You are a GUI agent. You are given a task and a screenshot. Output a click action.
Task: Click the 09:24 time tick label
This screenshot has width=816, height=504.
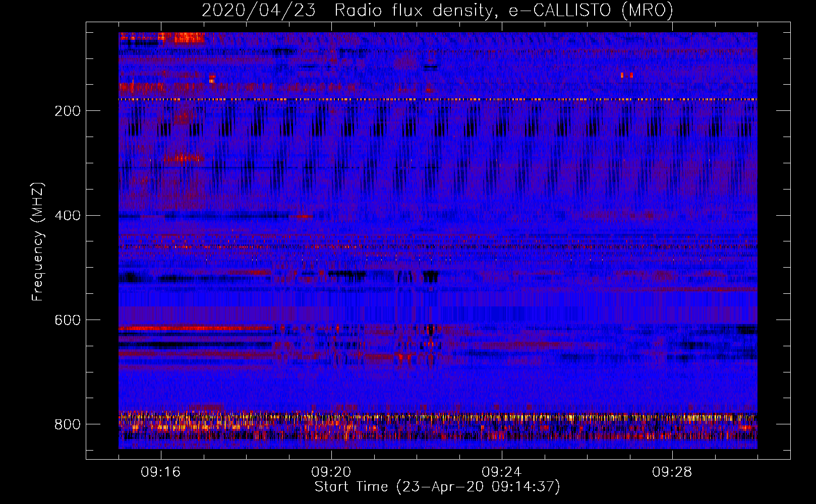click(502, 472)
